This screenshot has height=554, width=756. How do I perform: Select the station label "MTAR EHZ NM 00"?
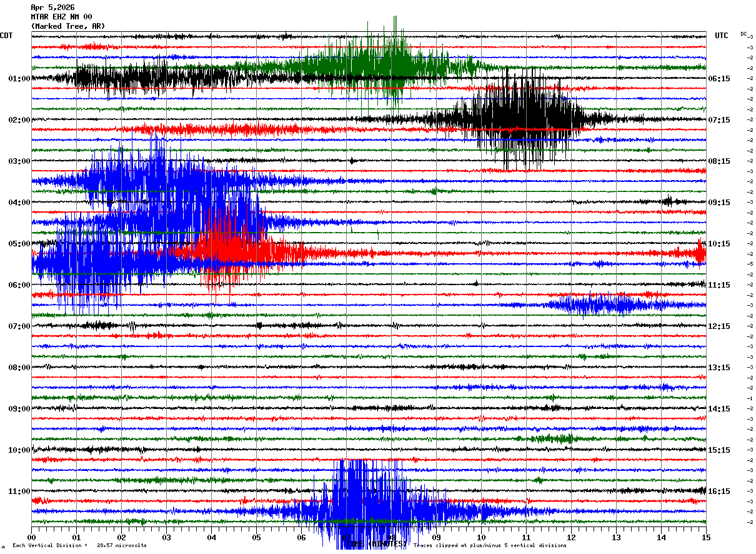(x=61, y=17)
